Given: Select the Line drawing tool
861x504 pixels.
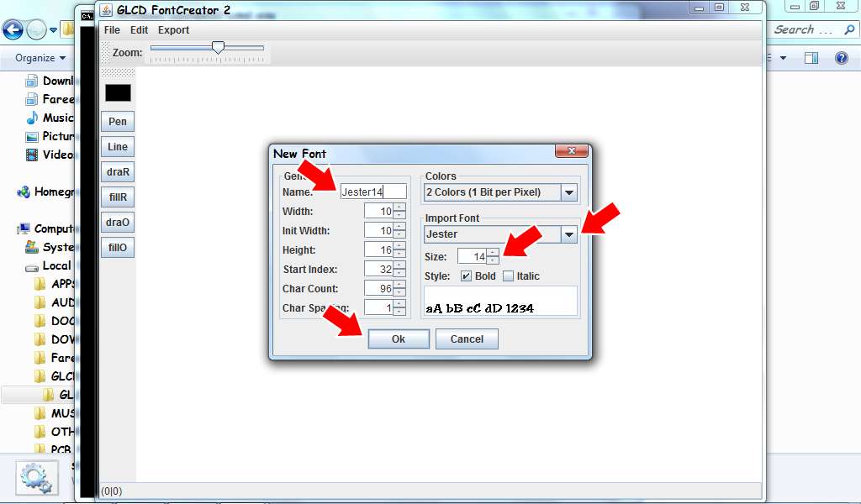Looking at the screenshot, I should (117, 146).
